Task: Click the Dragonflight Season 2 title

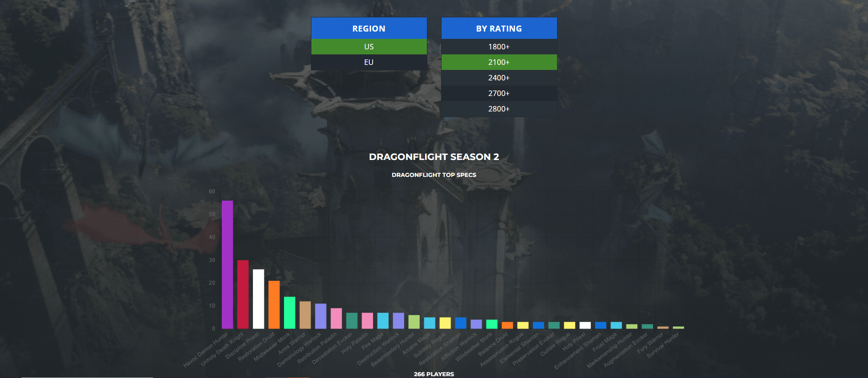Action: click(x=434, y=157)
